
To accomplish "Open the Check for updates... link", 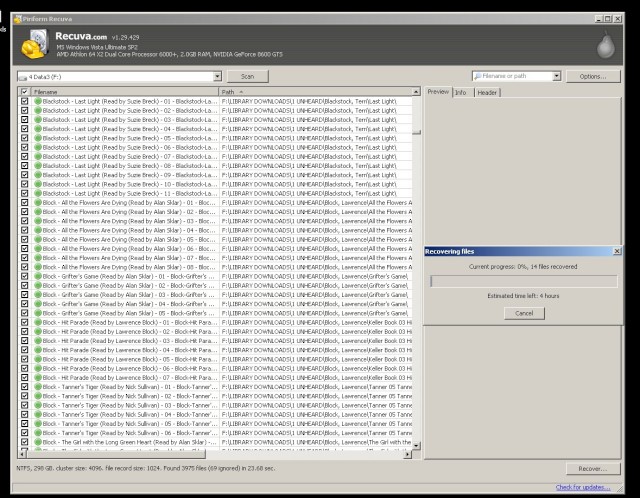I will click(583, 487).
